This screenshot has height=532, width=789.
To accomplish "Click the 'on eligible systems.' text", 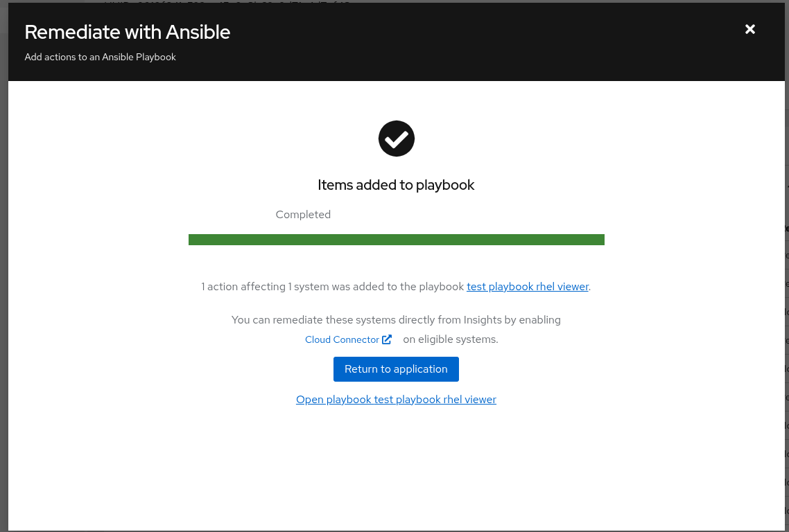I will pyautogui.click(x=451, y=339).
